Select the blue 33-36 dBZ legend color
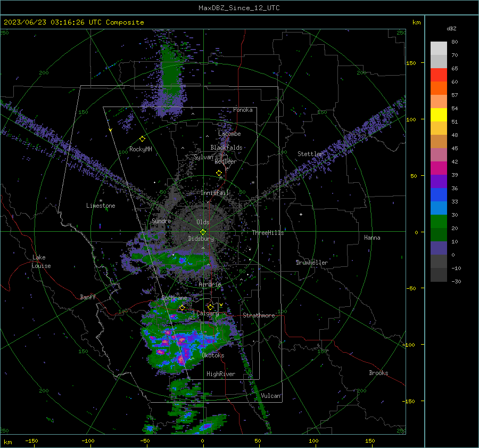The width and height of the screenshot is (479, 448). (439, 195)
